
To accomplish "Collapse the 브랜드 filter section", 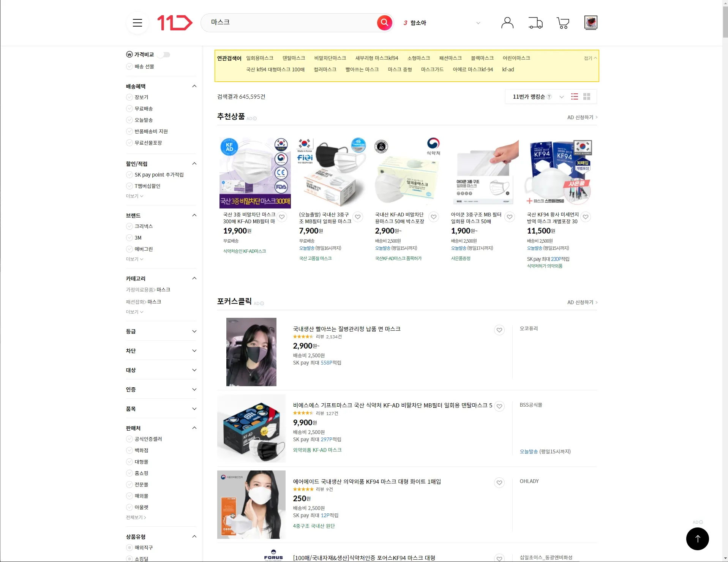I will (194, 215).
